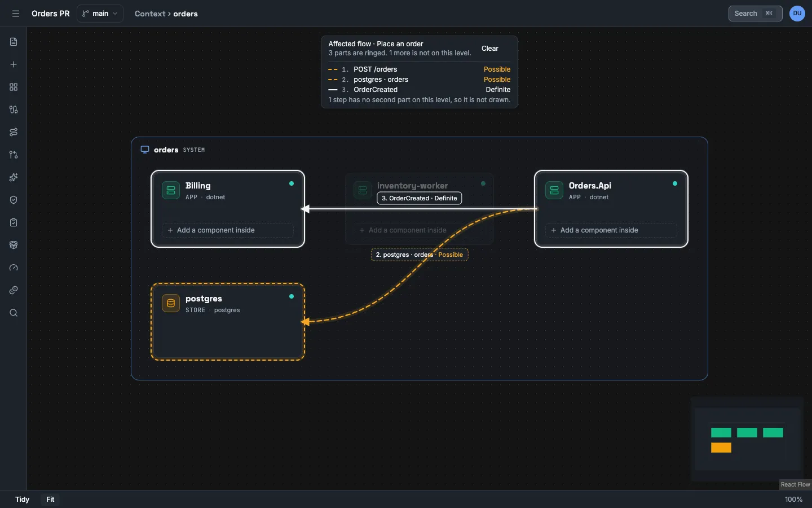
Task: Open the shield check icon in the sidebar
Action: pos(14,200)
